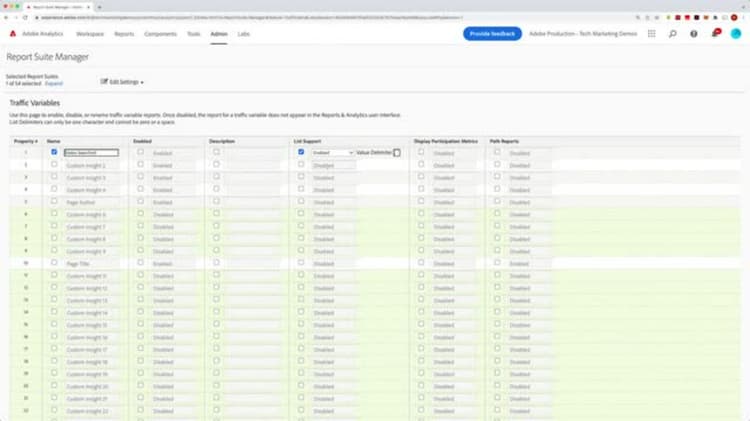Open the teal user profile avatar
This screenshot has width=750, height=421.
736,33
